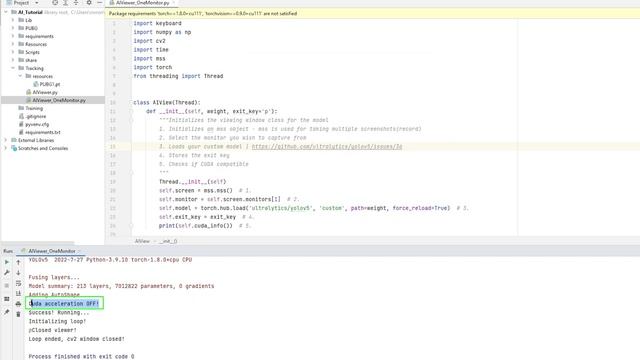
Task: Clear console with trash icon
Action: coord(18,314)
